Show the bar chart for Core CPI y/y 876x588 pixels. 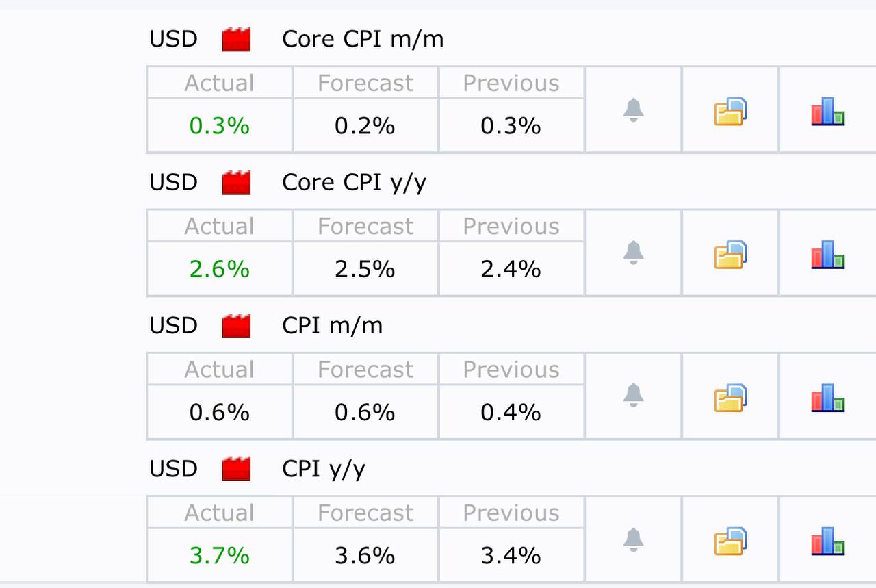coord(827,254)
